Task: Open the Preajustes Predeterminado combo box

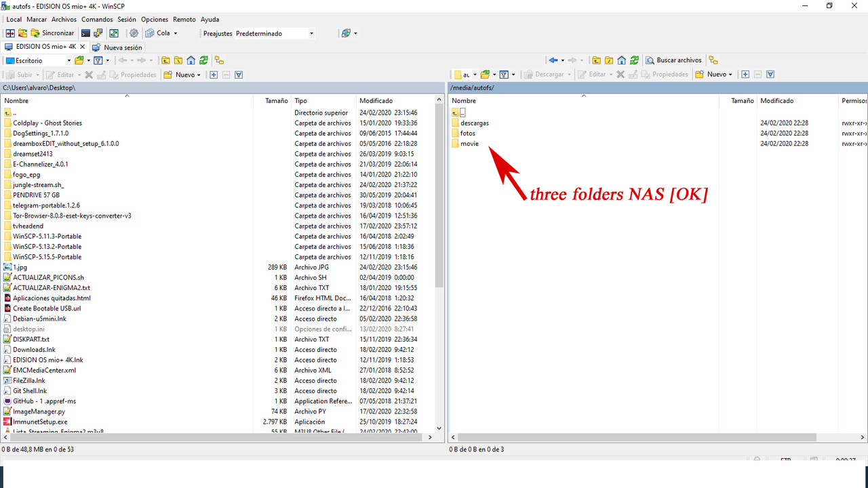Action: 275,33
